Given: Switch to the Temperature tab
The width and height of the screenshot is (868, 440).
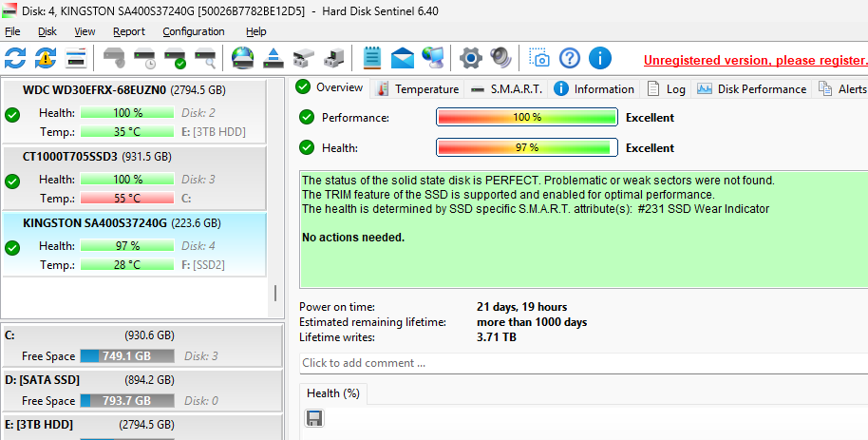Looking at the screenshot, I should pyautogui.click(x=418, y=89).
